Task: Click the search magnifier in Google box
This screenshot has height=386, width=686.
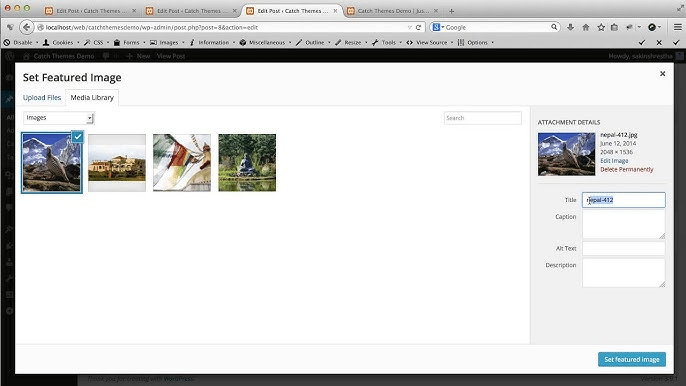Action: (554, 27)
